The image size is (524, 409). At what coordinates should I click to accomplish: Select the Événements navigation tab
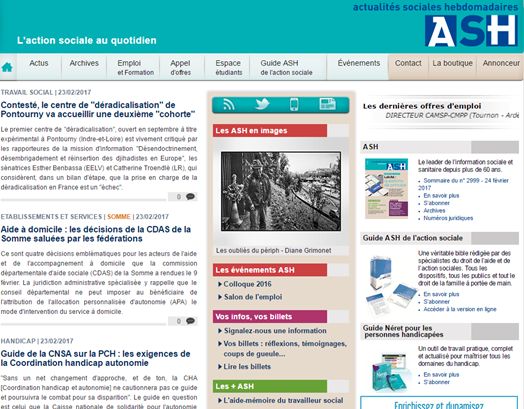[359, 63]
